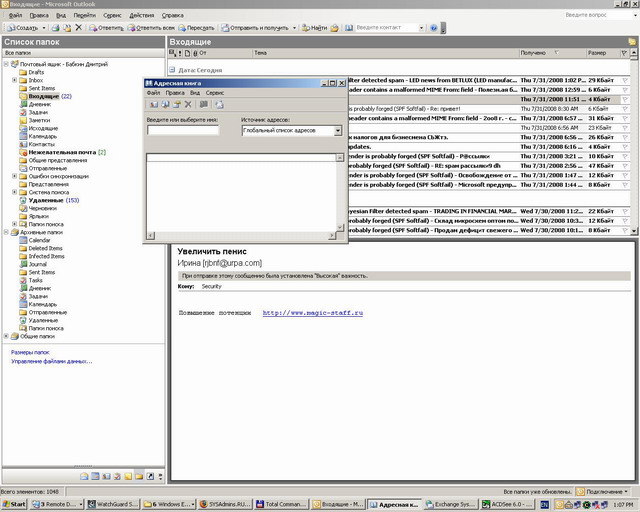This screenshot has height=512, width=640.
Task: Open Вид menu in Адресная книга window
Action: coord(195,93)
